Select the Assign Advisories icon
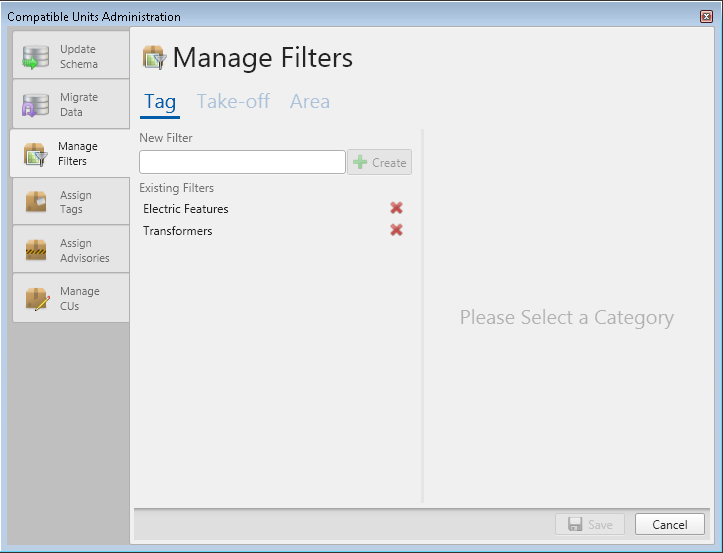723x553 pixels. click(36, 250)
